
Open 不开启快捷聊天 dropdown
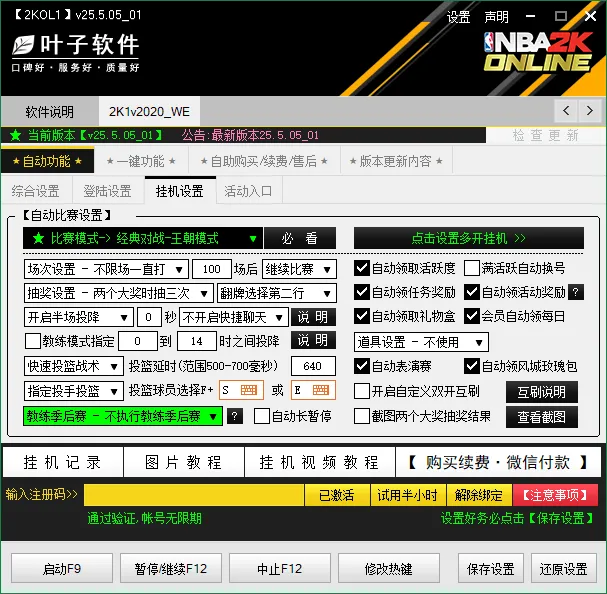point(234,318)
